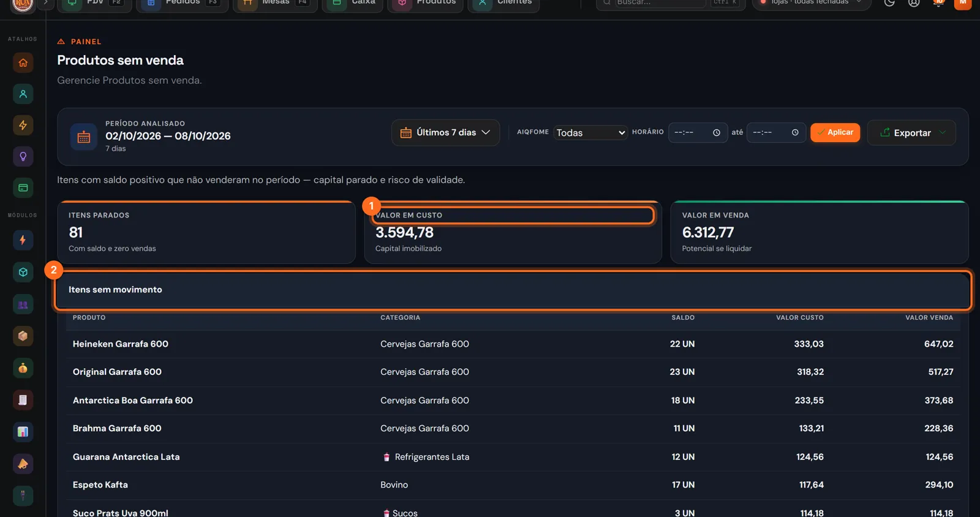
Task: Open the purple lightbulb shortcut icon
Action: (x=23, y=156)
